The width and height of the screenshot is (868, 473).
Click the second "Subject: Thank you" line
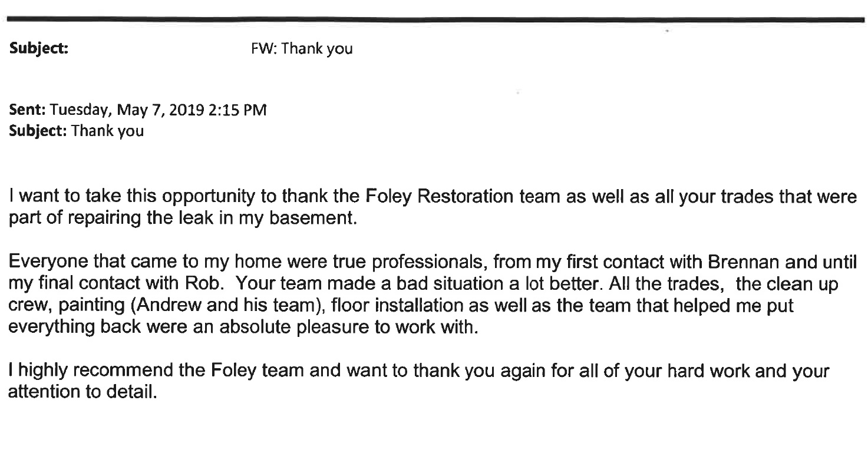(75, 131)
